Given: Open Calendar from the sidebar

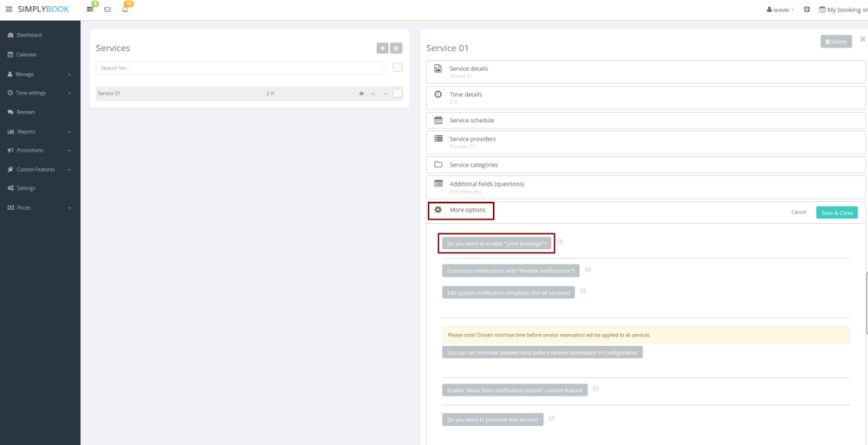Looking at the screenshot, I should (26, 55).
